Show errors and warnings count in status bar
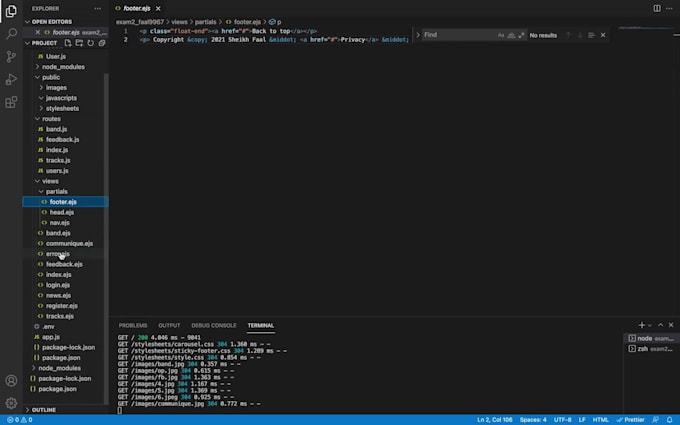 tap(20, 420)
